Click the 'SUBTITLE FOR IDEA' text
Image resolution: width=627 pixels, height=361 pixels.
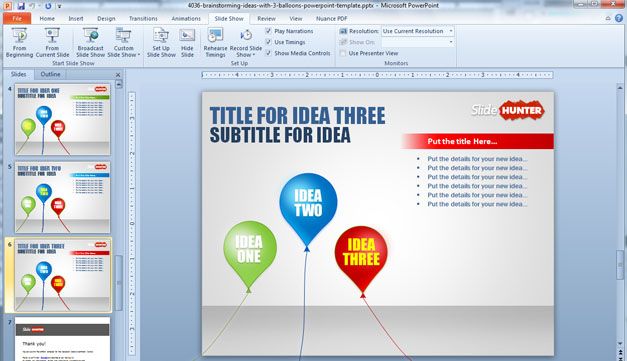point(280,135)
